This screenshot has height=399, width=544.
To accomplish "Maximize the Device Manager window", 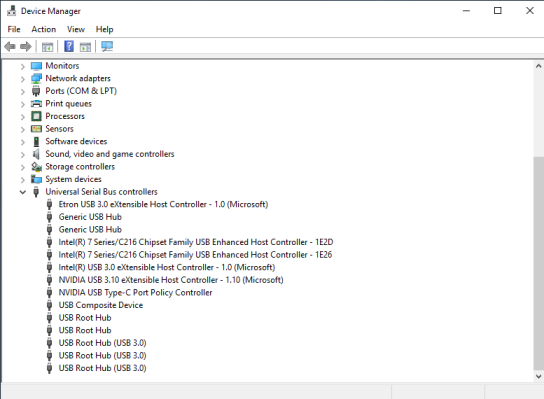I will [498, 11].
